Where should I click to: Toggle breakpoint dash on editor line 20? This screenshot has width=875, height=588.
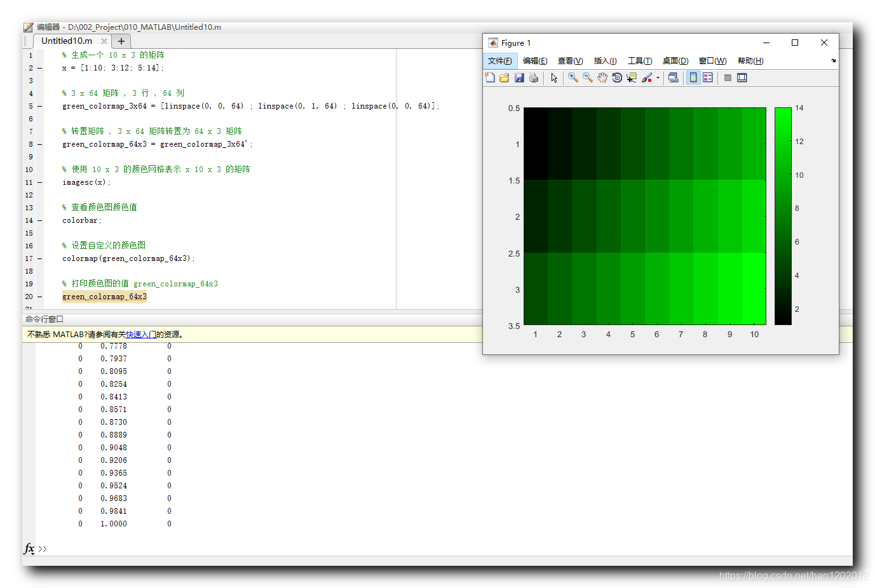point(40,297)
